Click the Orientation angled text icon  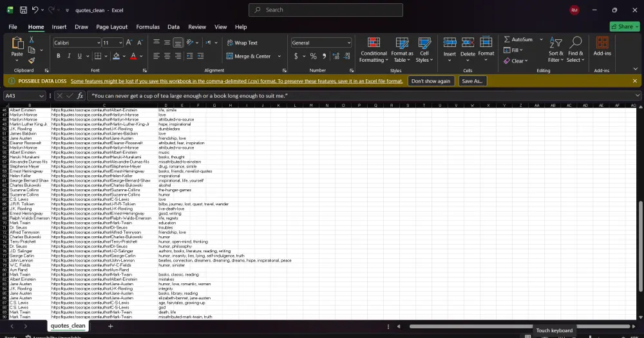pyautogui.click(x=190, y=42)
